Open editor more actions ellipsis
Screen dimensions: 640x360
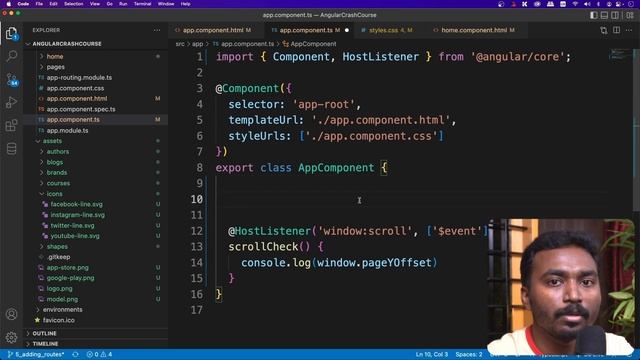[629, 30]
